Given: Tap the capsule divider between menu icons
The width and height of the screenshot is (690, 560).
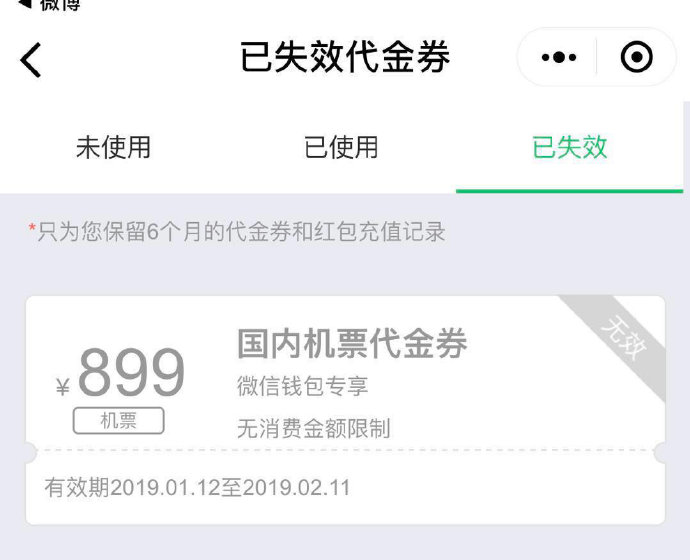Looking at the screenshot, I should 596,57.
